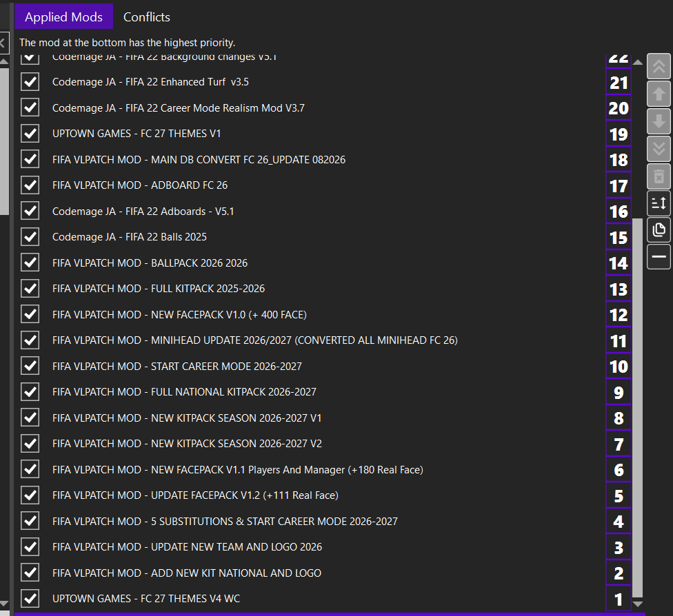Move selected mod to top with double-up arrow
The width and height of the screenshot is (673, 616).
click(x=659, y=66)
